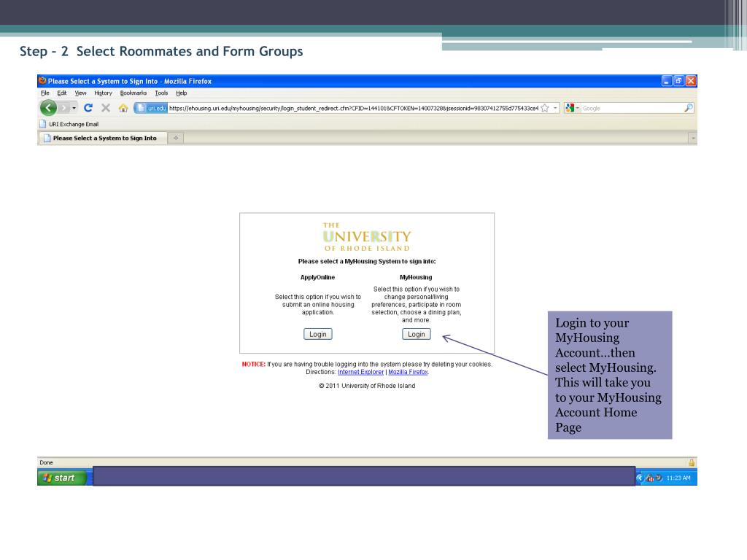Click the security lock icon in status bar
The image size is (747, 560).
pyautogui.click(x=692, y=462)
